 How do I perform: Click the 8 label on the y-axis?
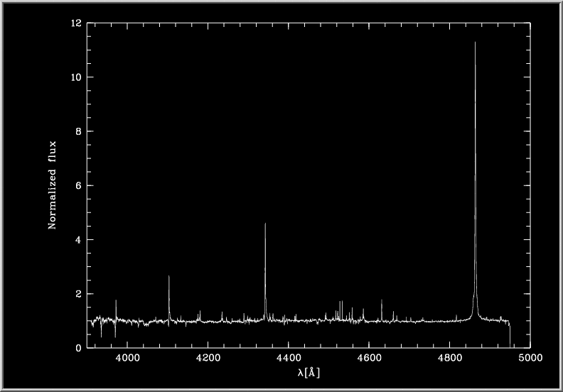click(x=78, y=131)
